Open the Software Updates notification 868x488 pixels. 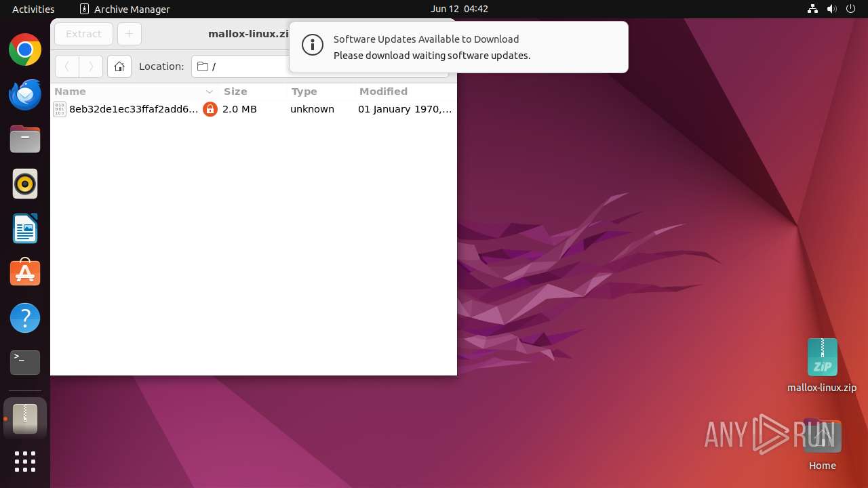click(458, 47)
